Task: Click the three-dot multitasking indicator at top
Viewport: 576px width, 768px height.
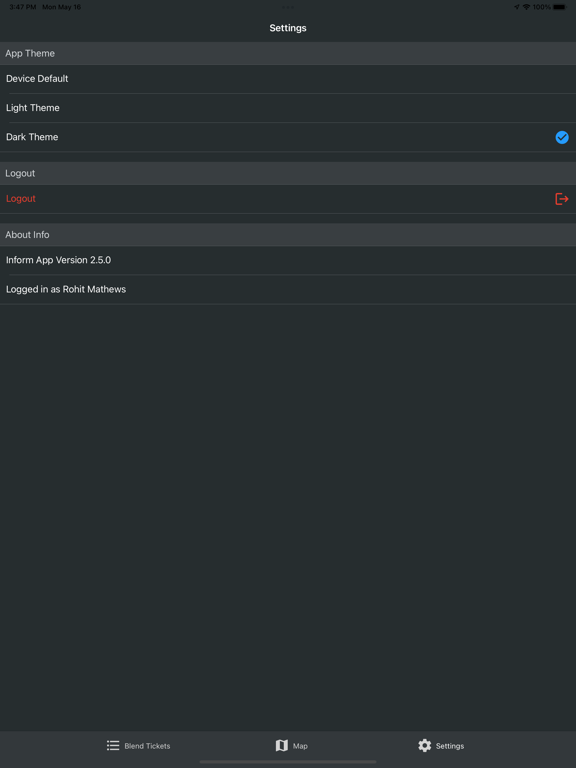Action: 288,7
